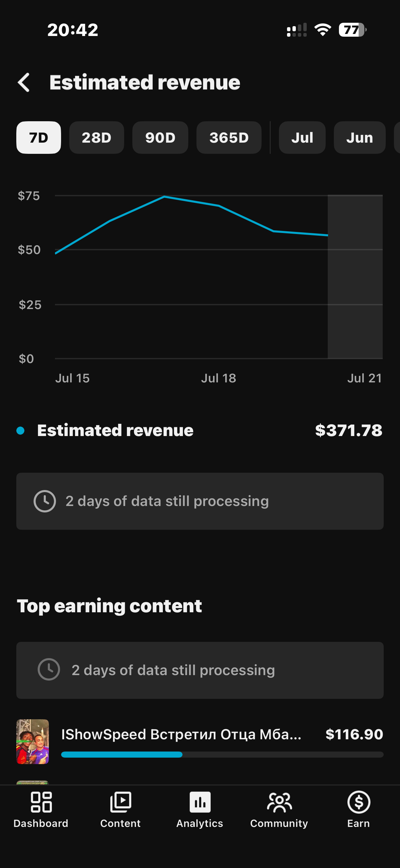Screen dimensions: 400x868
Task: Select the Jun month filter
Action: click(x=360, y=138)
